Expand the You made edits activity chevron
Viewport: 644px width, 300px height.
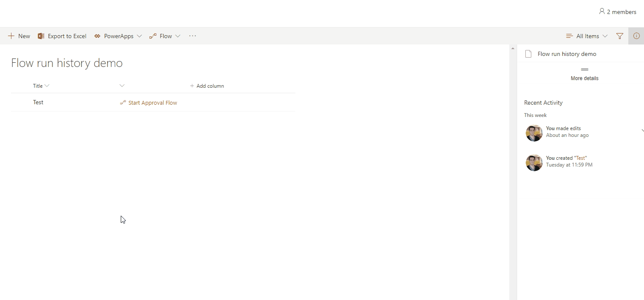pos(642,131)
